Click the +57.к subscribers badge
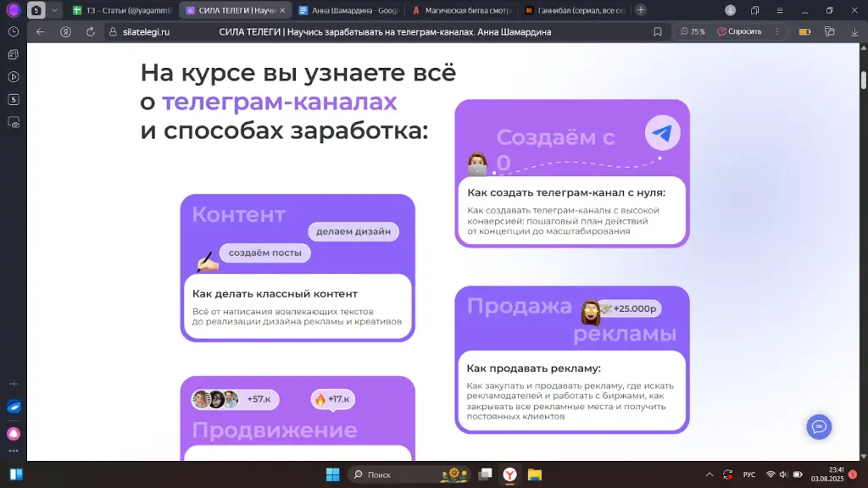The width and height of the screenshot is (868, 488). [236, 399]
